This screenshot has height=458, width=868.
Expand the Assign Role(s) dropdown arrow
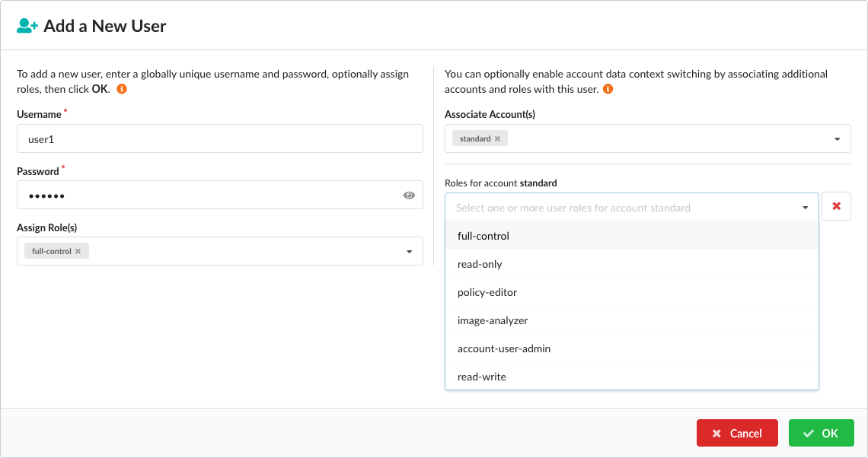click(x=409, y=252)
